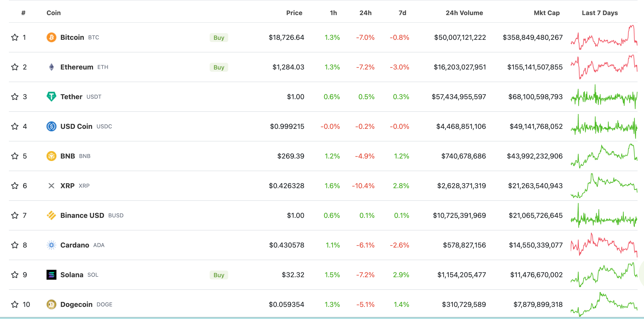Open Ethereum's last 7 days sparkline
Viewport: 644px width, 319px height.
pos(604,67)
